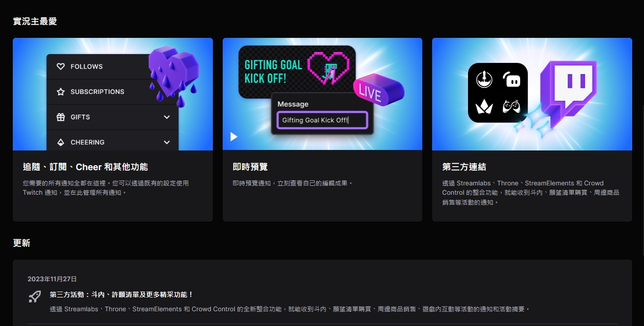Open the 第三方連結 card thumbnail
This screenshot has width=644, height=326.
[532, 94]
